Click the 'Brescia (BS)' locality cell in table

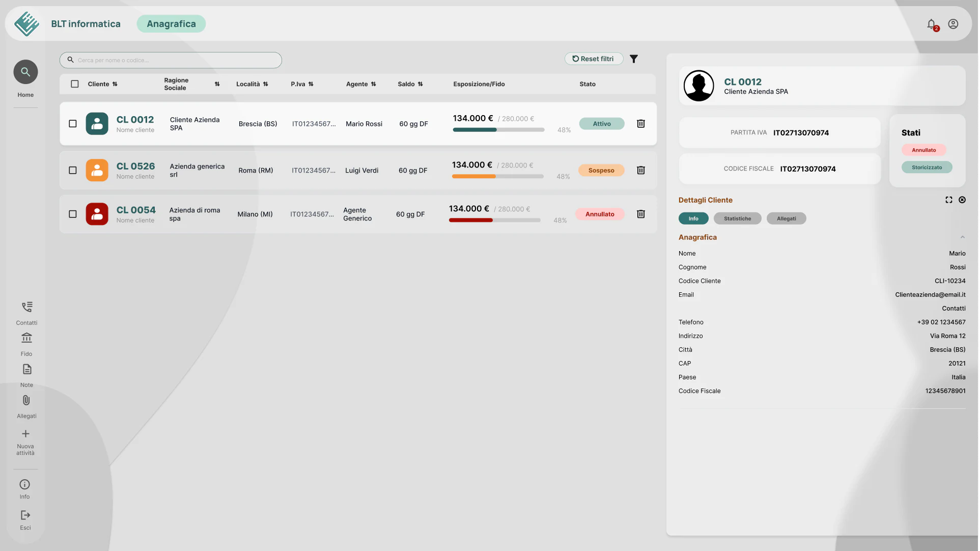(x=258, y=124)
